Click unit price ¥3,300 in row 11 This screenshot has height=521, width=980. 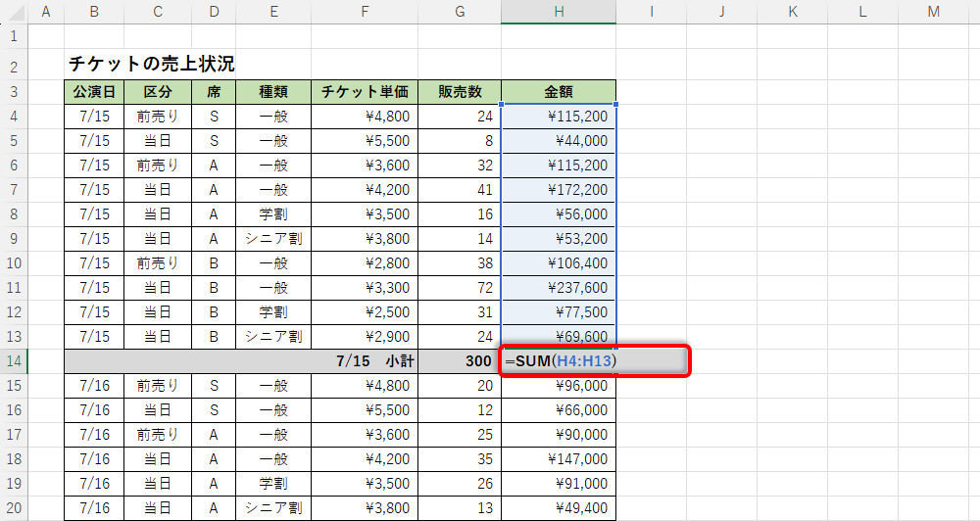tap(365, 288)
